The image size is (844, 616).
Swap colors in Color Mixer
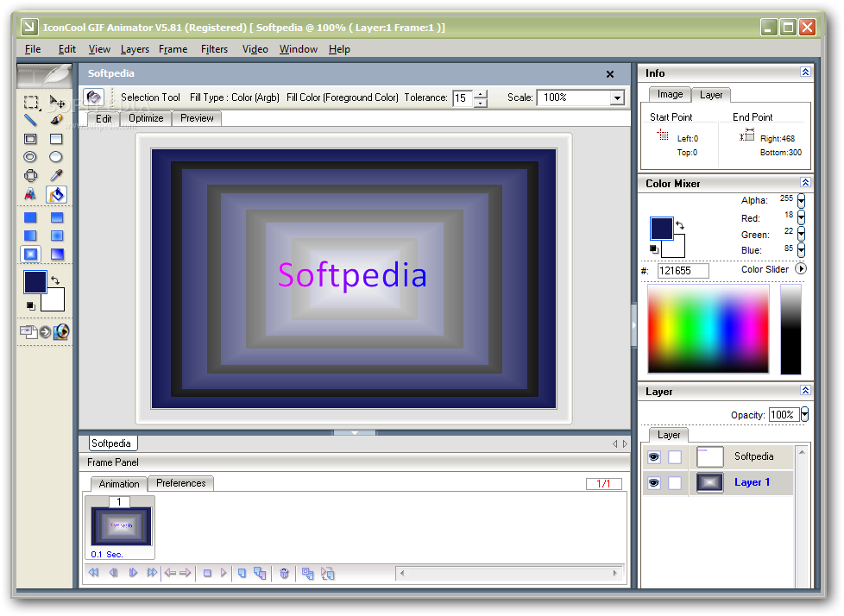pos(680,225)
